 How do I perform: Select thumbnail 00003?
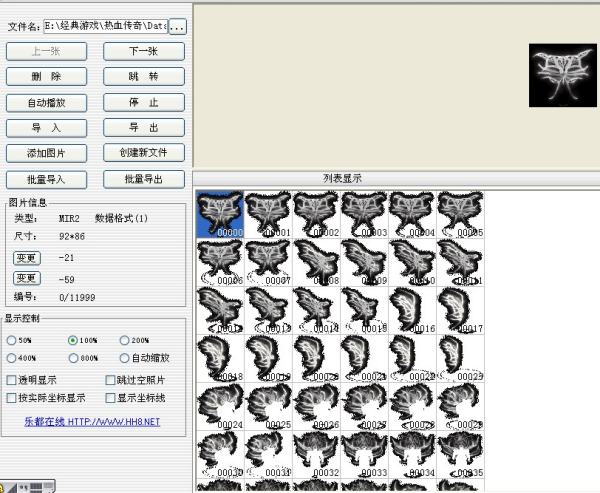[364, 214]
